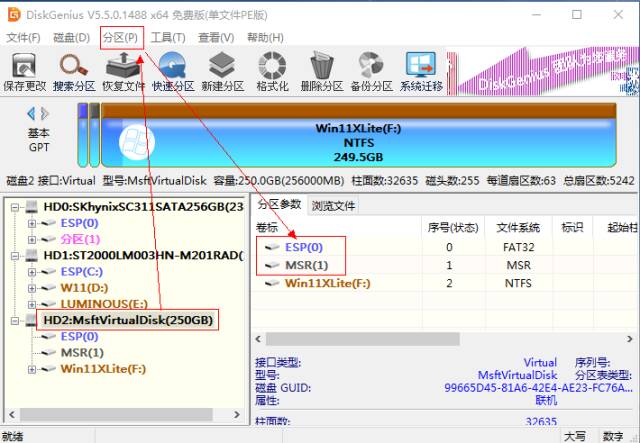640x443 pixels.
Task: Click the MsftVirtualDisk model value
Action: click(x=517, y=375)
